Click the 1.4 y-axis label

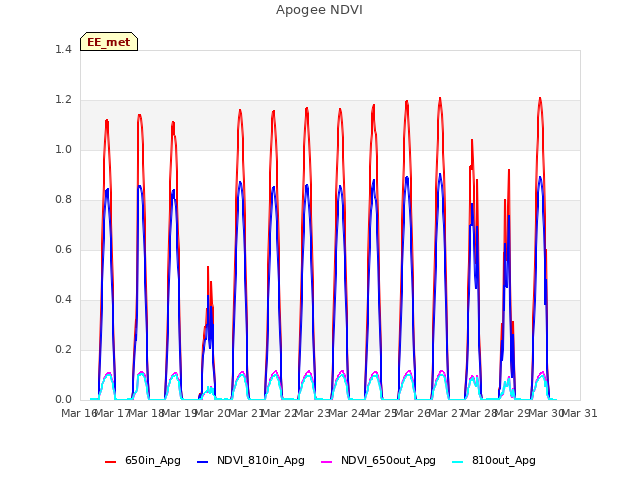pyautogui.click(x=63, y=49)
